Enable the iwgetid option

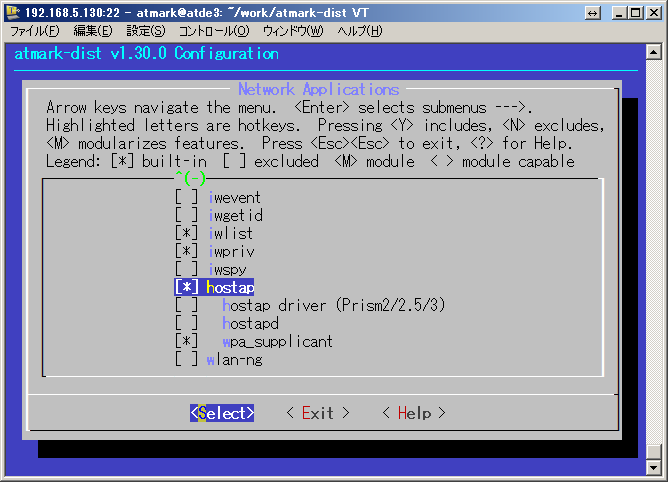(186, 215)
